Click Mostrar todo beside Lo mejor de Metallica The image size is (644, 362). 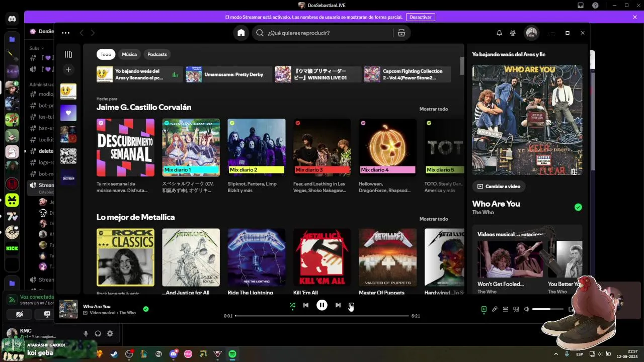point(434,219)
